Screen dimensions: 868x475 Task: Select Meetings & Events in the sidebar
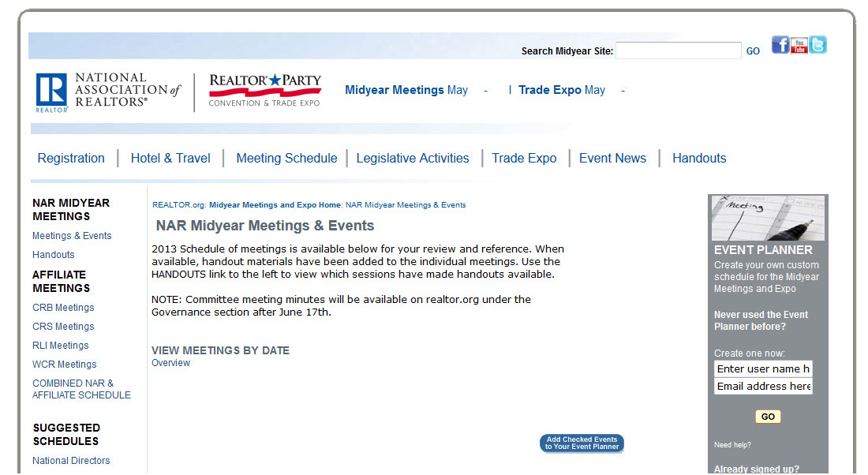click(72, 236)
